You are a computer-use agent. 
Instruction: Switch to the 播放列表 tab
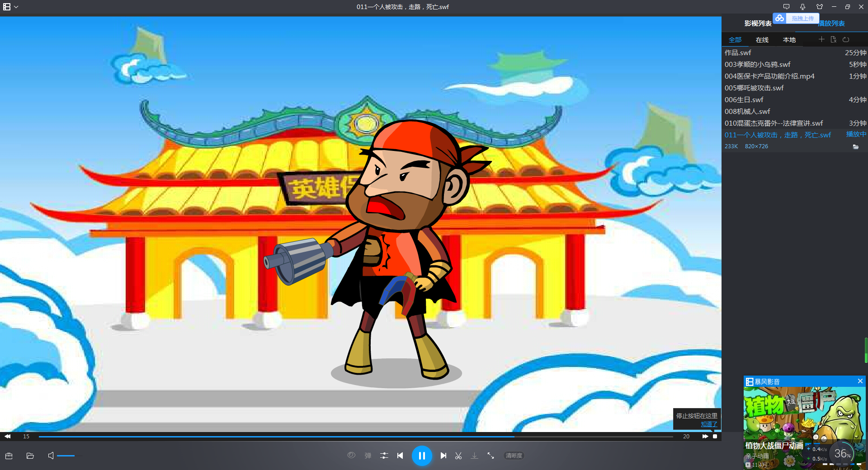point(832,23)
